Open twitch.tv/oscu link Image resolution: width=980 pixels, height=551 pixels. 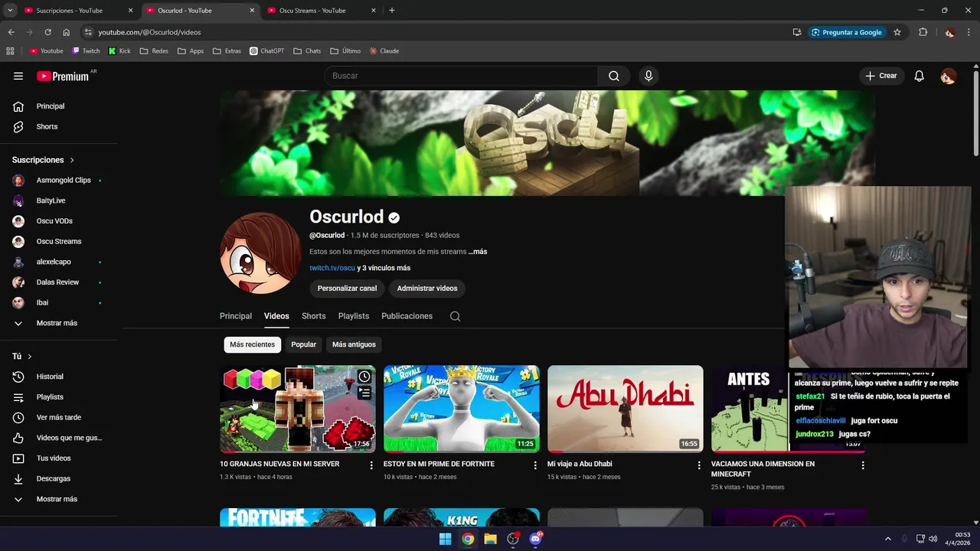tap(332, 268)
